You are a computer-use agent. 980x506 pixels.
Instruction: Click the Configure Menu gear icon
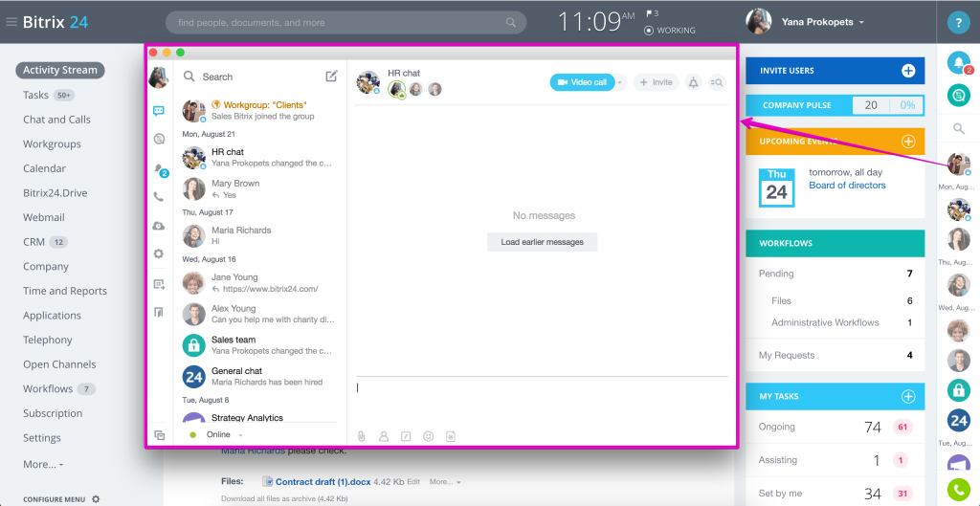coord(96,499)
